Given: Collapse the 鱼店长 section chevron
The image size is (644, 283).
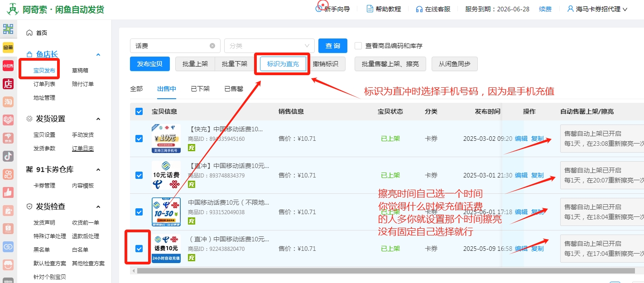Looking at the screenshot, I should 98,55.
